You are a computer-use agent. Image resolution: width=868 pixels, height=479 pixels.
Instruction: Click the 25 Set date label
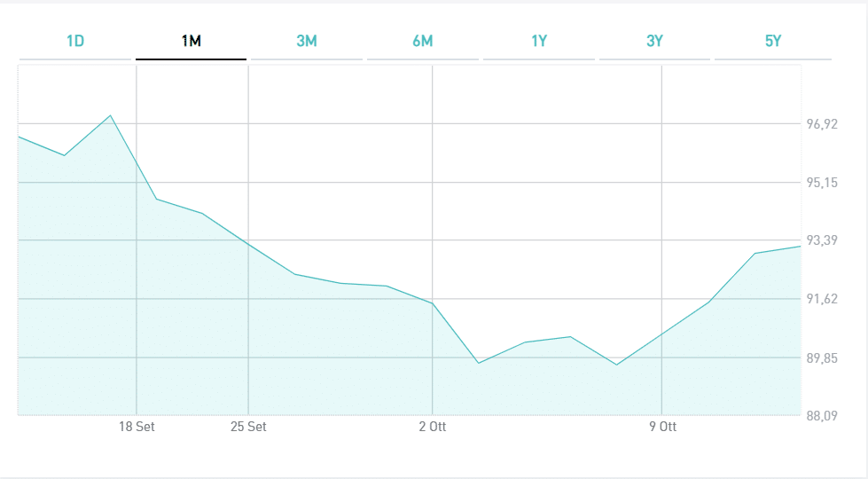click(x=248, y=427)
